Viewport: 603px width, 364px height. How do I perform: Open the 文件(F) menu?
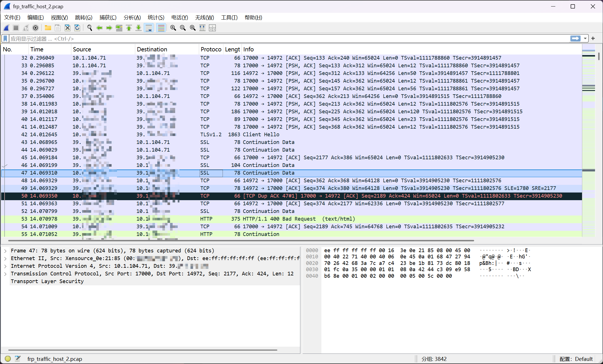[12, 17]
